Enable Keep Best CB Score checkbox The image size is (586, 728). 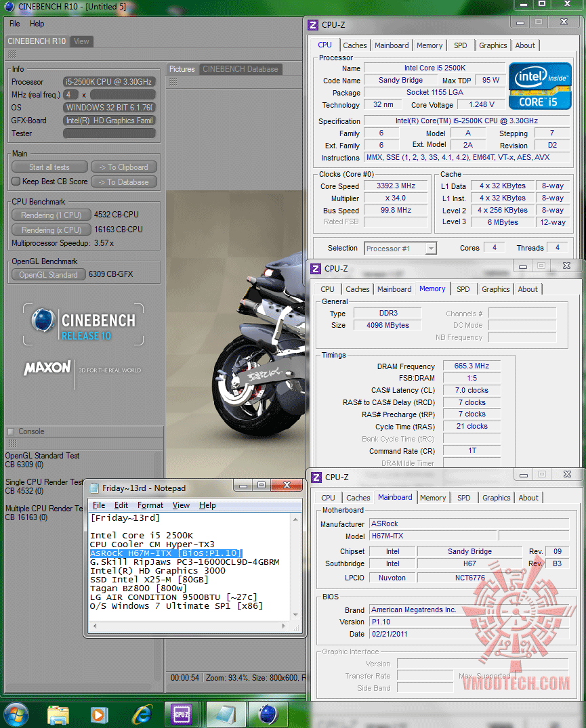[x=16, y=181]
